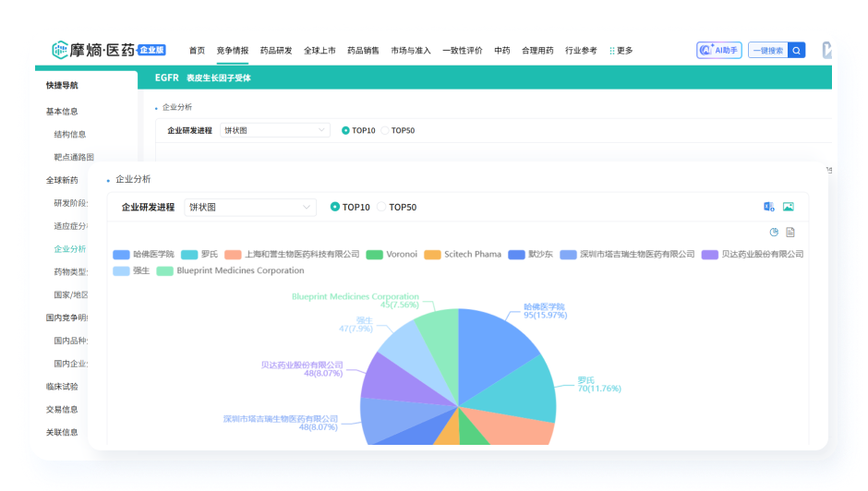Viewport: 868px width, 491px height.
Task: Open 药品销售 menu
Action: pyautogui.click(x=363, y=51)
